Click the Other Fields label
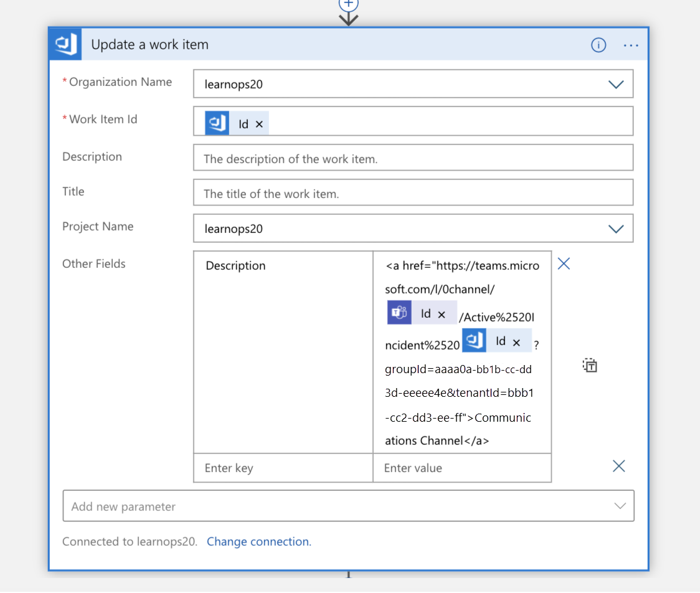The height and width of the screenshot is (593, 700). 94,264
